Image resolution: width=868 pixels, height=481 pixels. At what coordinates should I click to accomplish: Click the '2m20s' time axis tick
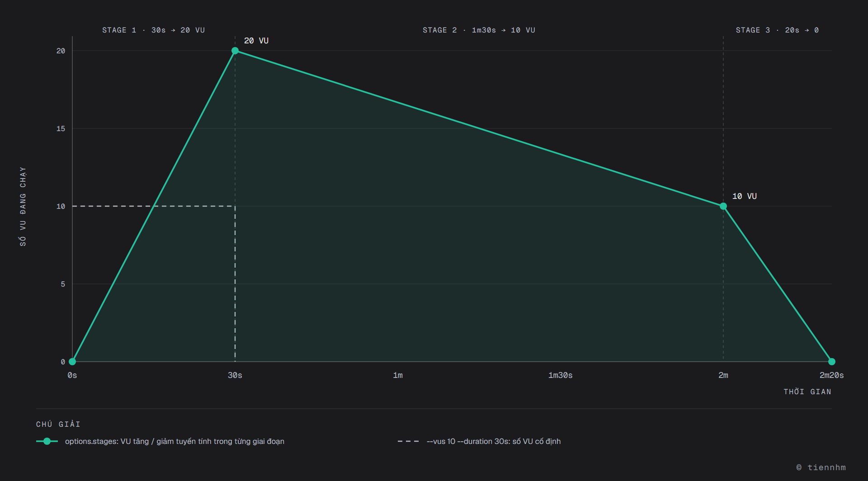tap(832, 375)
